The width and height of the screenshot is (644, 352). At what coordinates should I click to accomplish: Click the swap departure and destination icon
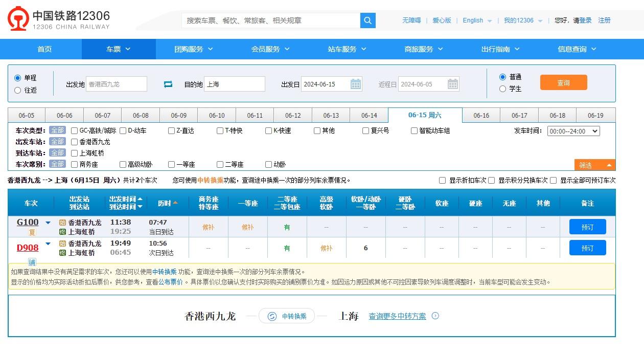(x=168, y=83)
